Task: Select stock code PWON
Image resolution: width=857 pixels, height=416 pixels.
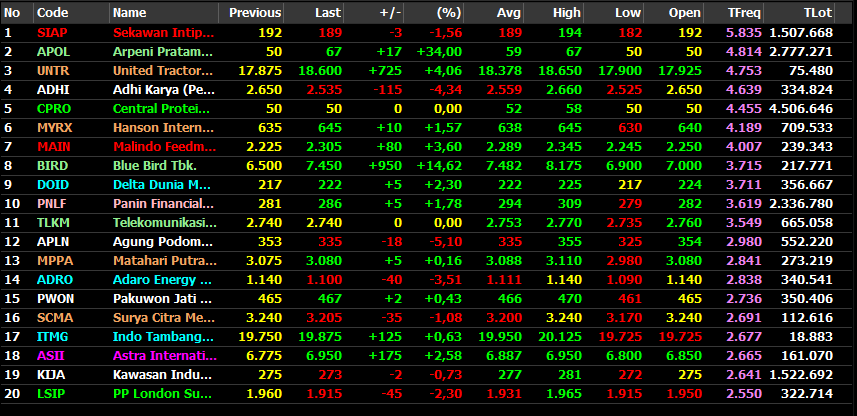Action: pyautogui.click(x=55, y=299)
